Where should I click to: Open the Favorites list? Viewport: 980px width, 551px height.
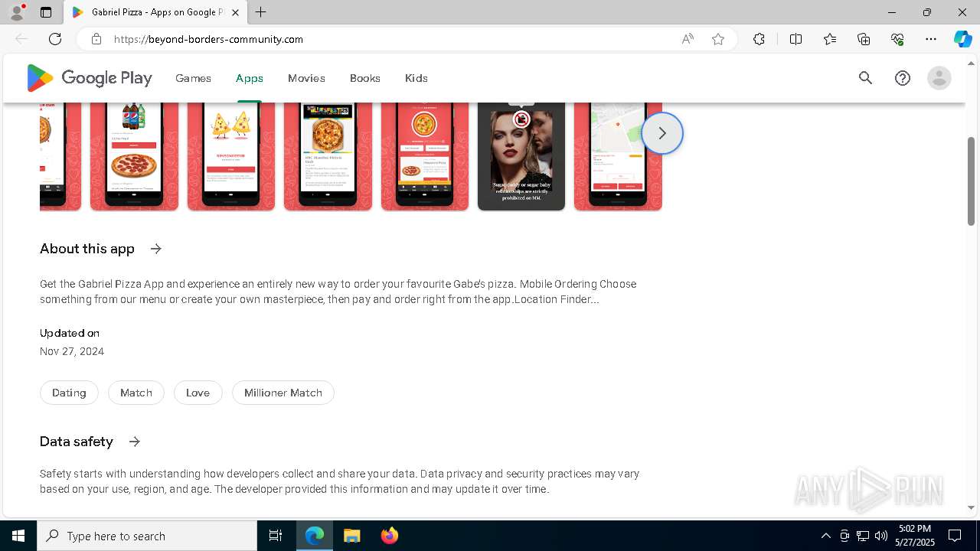click(830, 39)
